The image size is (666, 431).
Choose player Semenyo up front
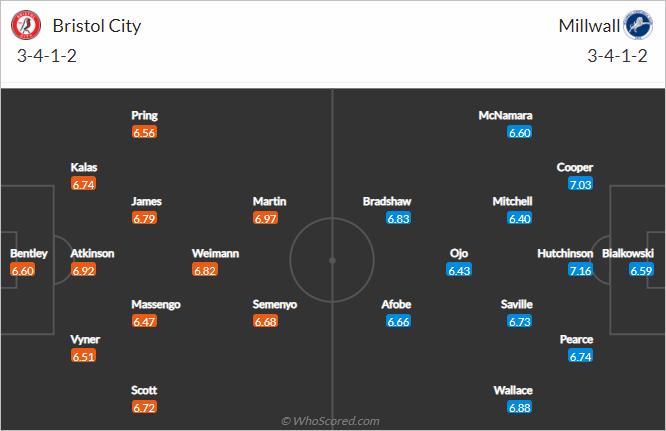click(275, 304)
